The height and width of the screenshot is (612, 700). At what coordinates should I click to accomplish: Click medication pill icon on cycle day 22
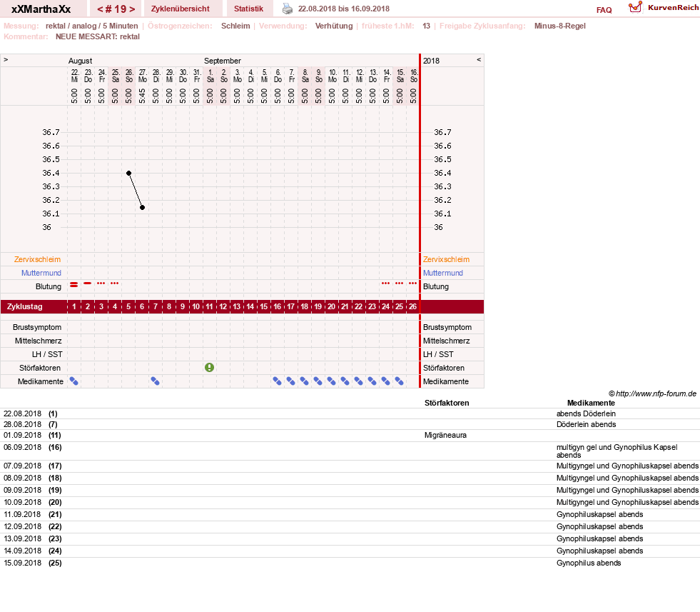358,381
